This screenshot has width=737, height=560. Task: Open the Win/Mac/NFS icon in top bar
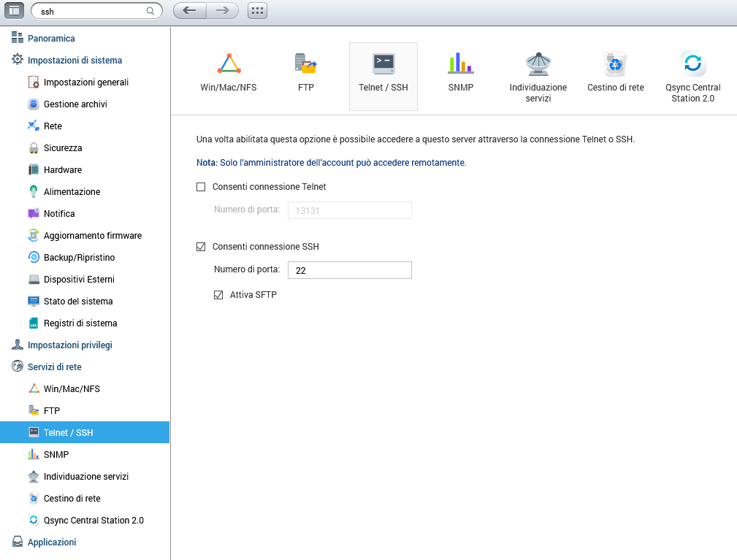click(x=229, y=65)
